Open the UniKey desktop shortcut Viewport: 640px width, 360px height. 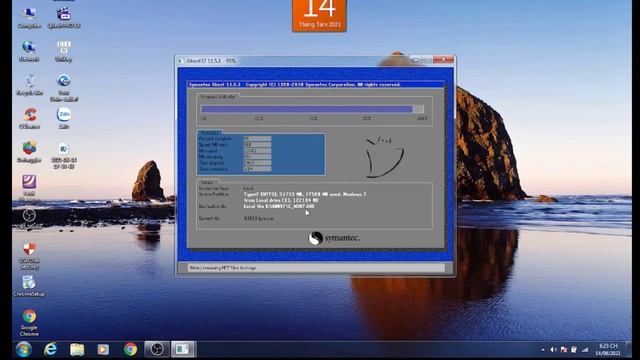click(x=64, y=51)
